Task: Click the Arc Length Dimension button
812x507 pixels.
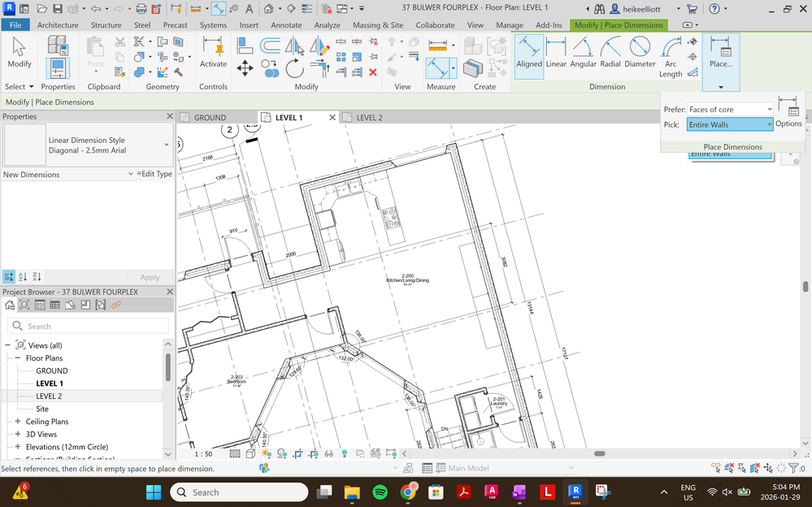Action: point(670,57)
